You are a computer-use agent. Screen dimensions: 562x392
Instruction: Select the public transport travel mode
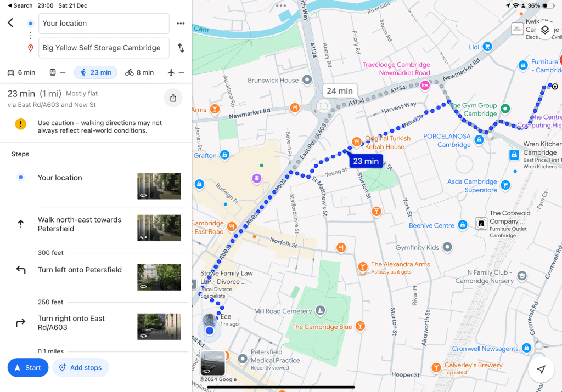tap(57, 73)
